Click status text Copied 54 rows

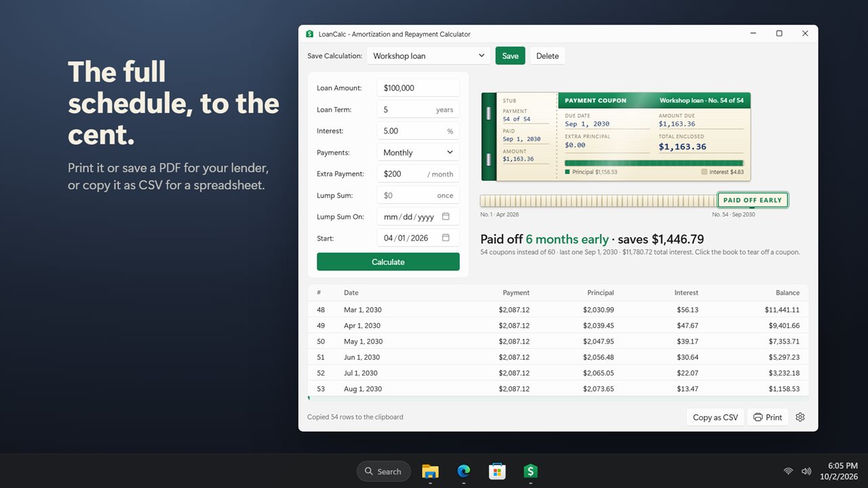[x=355, y=417]
